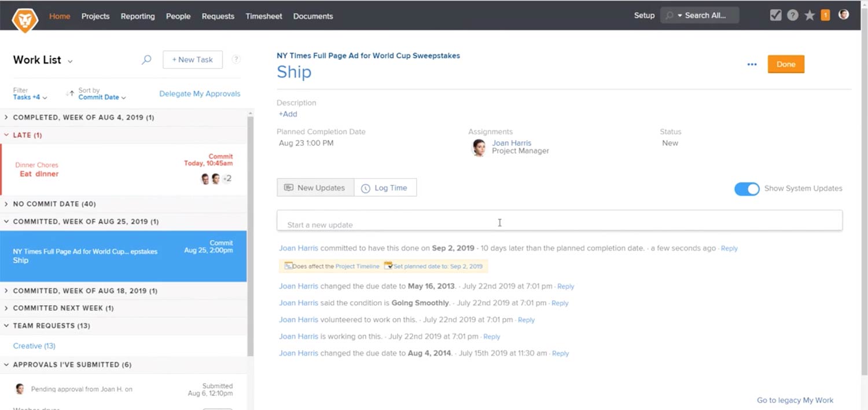Click the Status value New

pos(670,143)
